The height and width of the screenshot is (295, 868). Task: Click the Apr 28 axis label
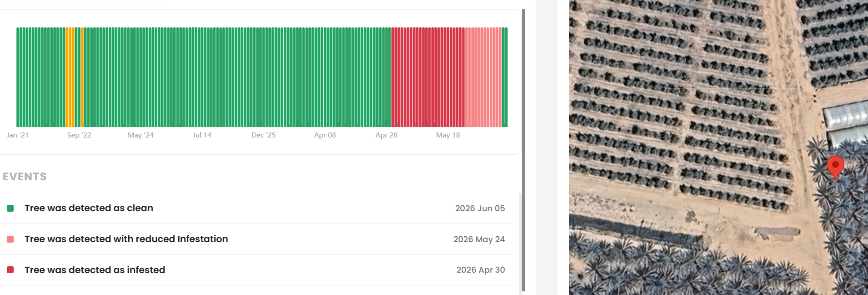pyautogui.click(x=386, y=135)
